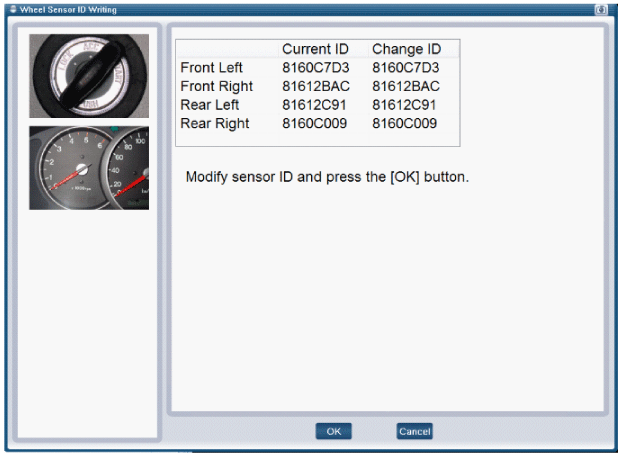622x456 pixels.
Task: Select the ignition key switch image
Action: 89,76
